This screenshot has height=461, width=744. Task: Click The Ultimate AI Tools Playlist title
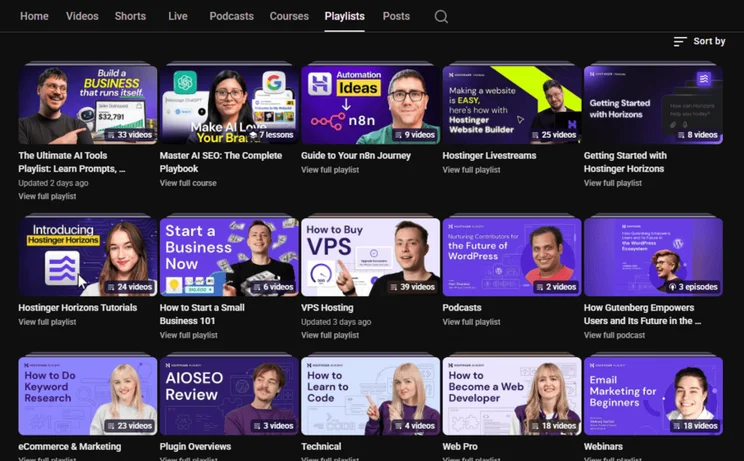point(72,162)
